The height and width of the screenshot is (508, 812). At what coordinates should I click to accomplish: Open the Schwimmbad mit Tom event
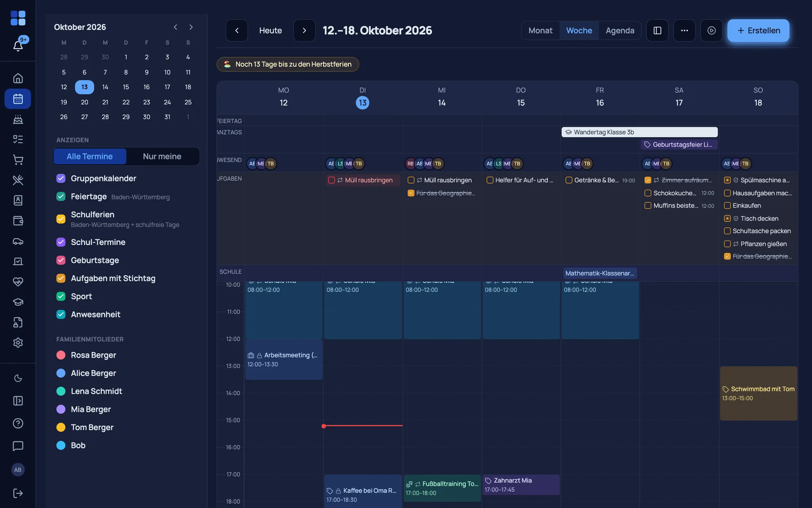coord(758,393)
